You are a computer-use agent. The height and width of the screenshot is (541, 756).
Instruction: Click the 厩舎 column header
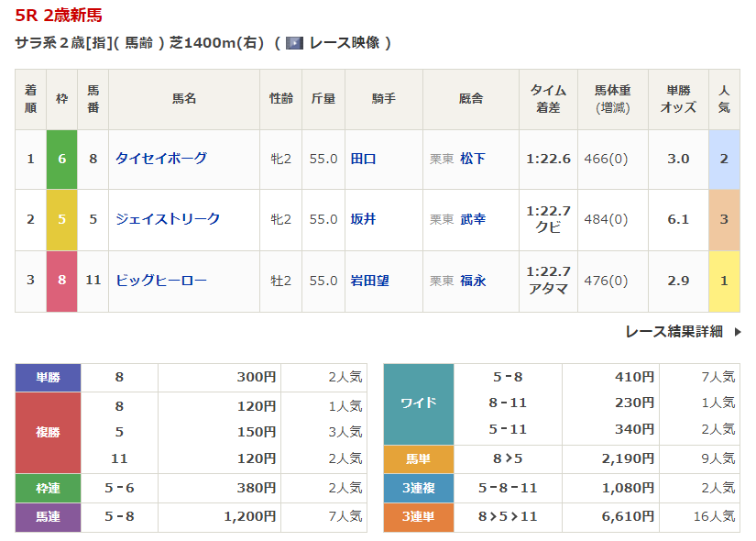[471, 99]
